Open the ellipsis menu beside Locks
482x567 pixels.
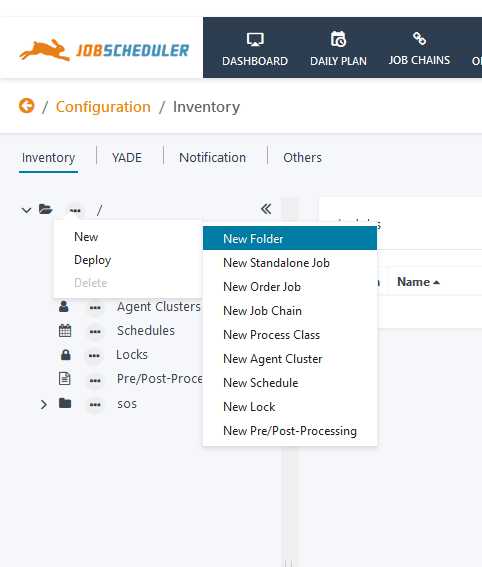[x=94, y=356]
